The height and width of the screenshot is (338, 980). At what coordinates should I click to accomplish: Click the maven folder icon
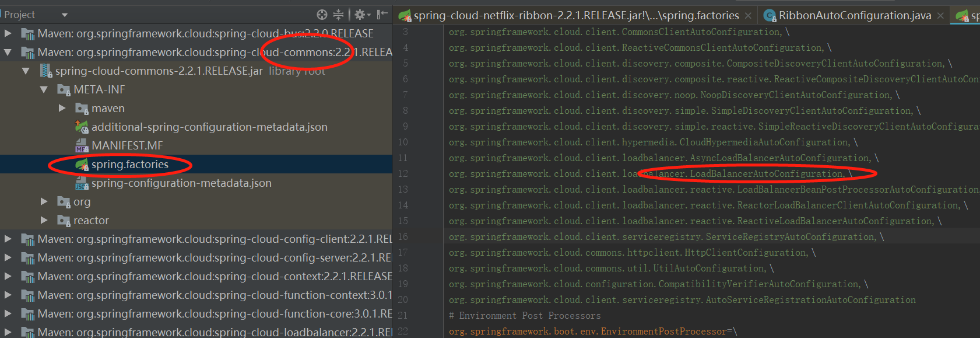click(82, 108)
